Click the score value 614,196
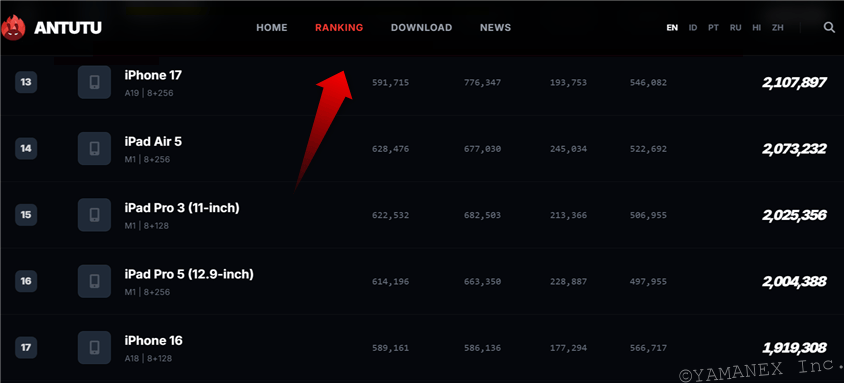844x383 pixels. click(x=391, y=282)
